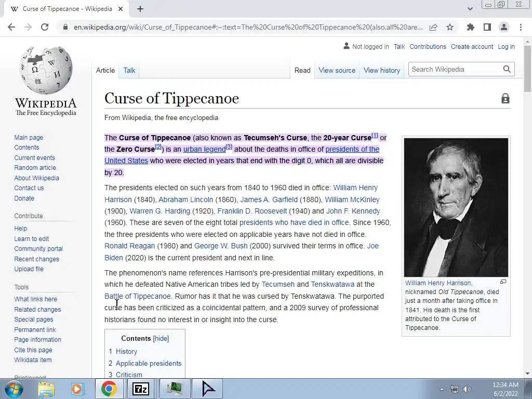
Task: Open the Windows Start button
Action: coord(14,389)
